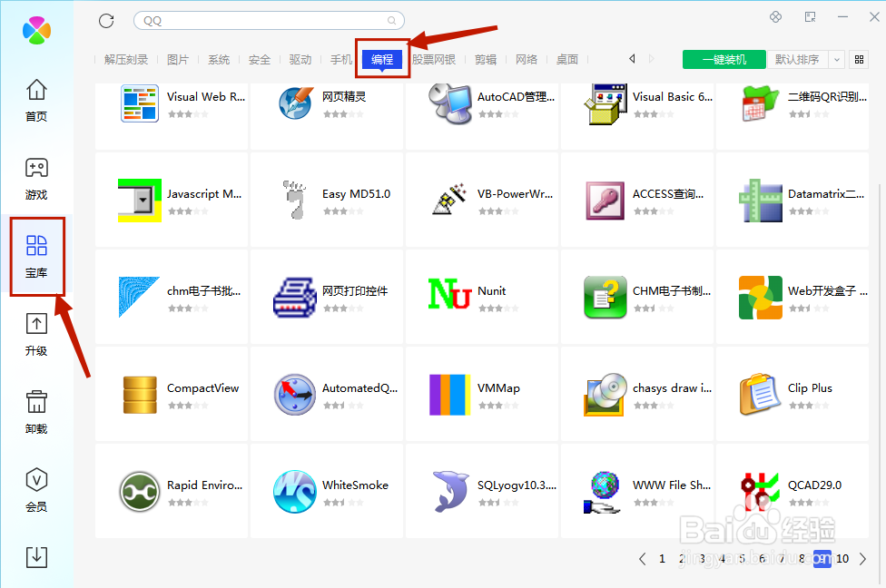Open the Nunit app icon
Image resolution: width=886 pixels, height=588 pixels.
click(449, 294)
